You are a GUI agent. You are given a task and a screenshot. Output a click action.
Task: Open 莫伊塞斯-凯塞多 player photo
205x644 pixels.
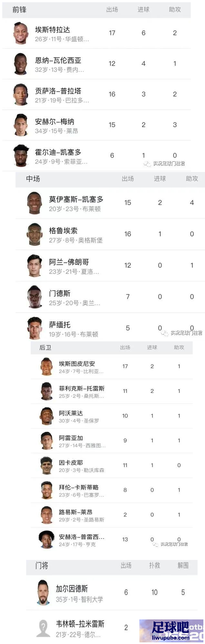coord(35,203)
